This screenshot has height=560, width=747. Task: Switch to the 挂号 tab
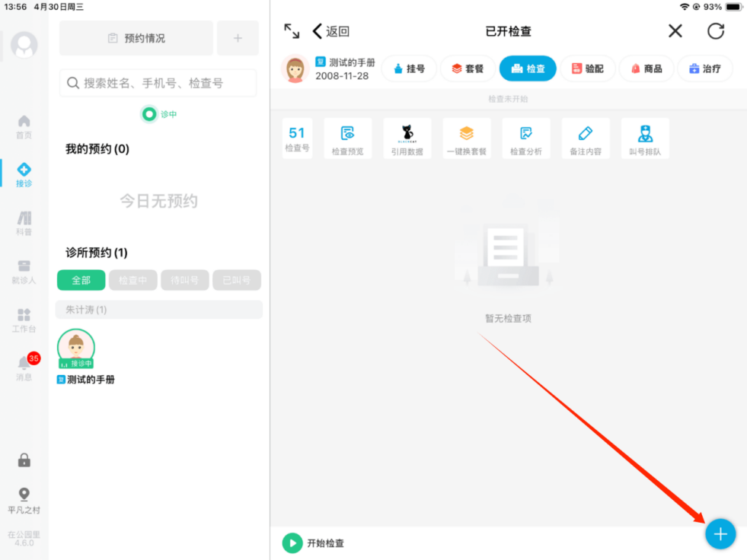(409, 68)
